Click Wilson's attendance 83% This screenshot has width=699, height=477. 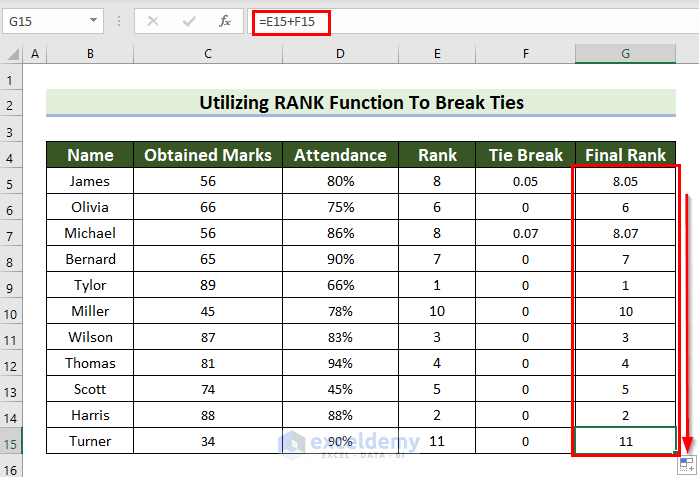coord(340,337)
